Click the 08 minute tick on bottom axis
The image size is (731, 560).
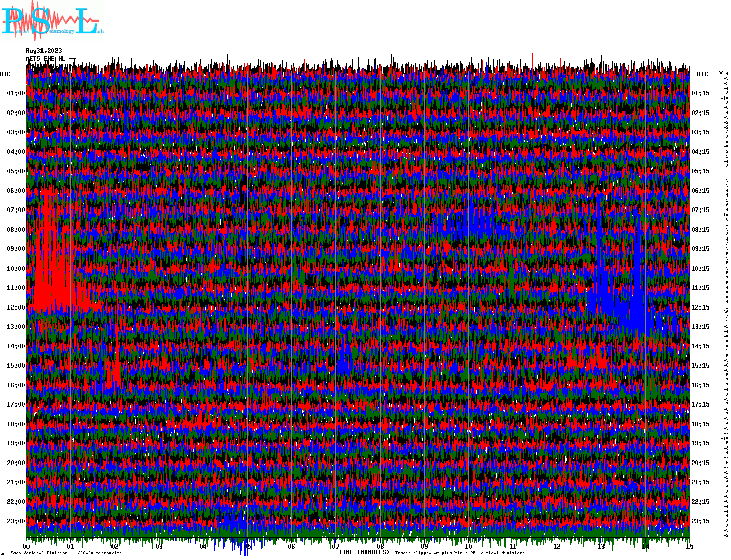click(x=380, y=547)
